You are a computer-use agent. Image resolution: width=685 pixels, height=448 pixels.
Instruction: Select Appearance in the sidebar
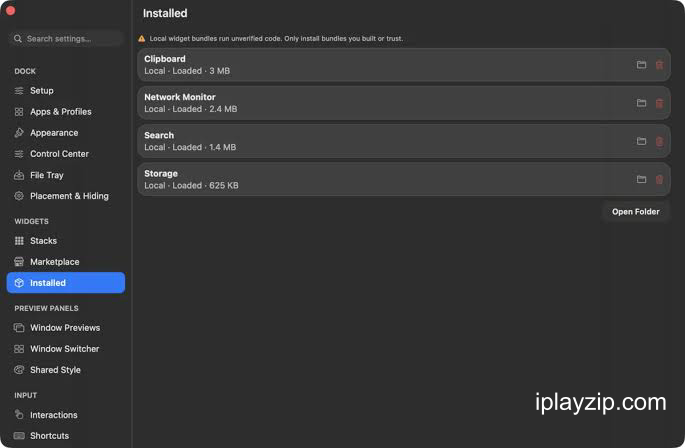tap(66, 133)
